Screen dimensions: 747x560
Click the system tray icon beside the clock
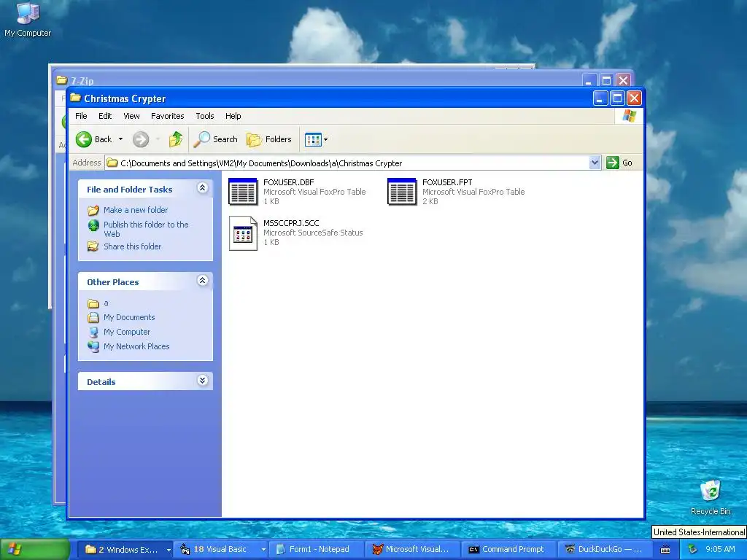[x=693, y=550]
